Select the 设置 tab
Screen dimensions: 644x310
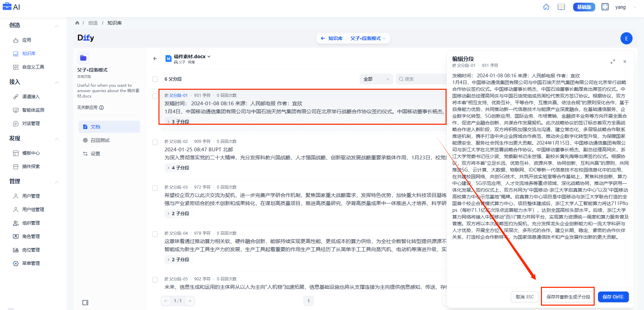pyautogui.click(x=109, y=154)
